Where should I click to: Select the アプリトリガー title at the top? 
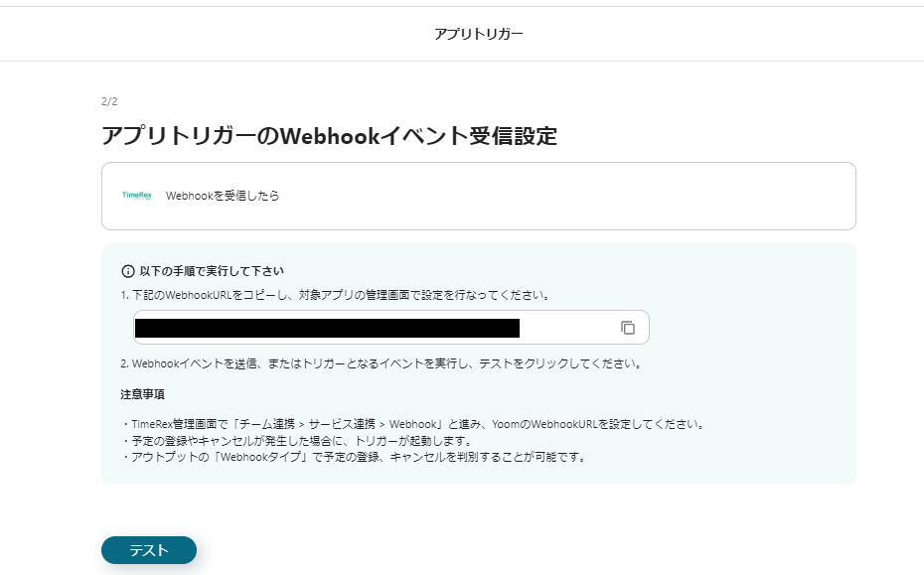[x=478, y=33]
